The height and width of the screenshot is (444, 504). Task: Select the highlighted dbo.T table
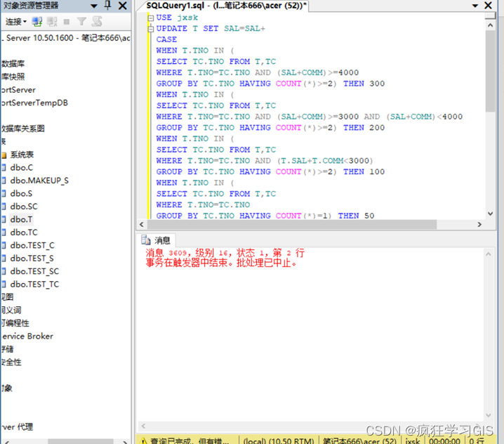point(21,219)
